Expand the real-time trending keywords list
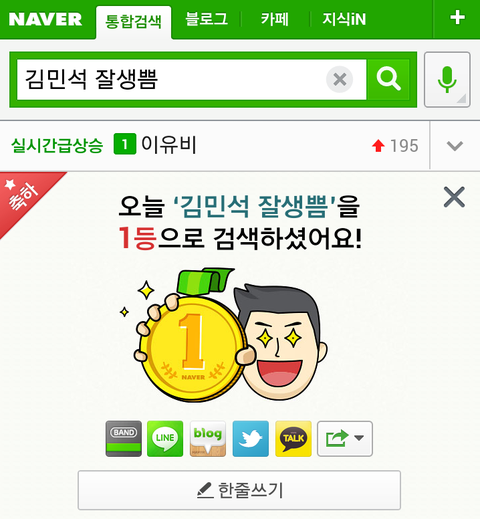 point(455,146)
